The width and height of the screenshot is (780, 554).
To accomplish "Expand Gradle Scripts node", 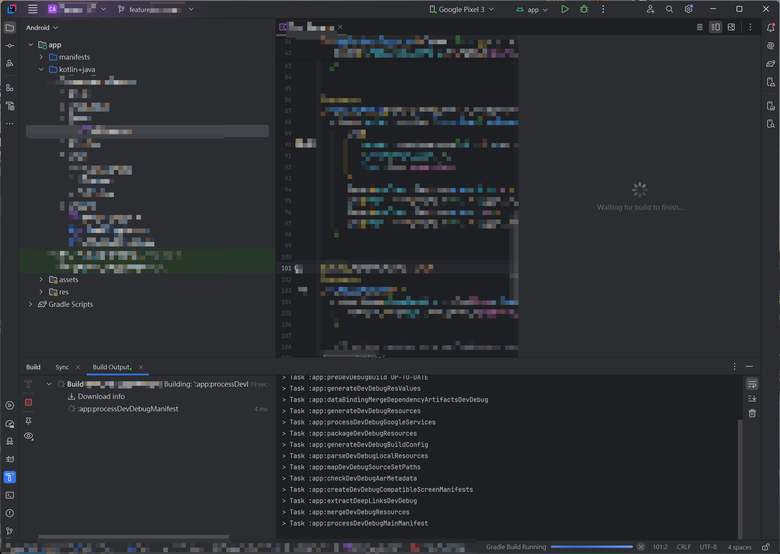I will pyautogui.click(x=31, y=304).
